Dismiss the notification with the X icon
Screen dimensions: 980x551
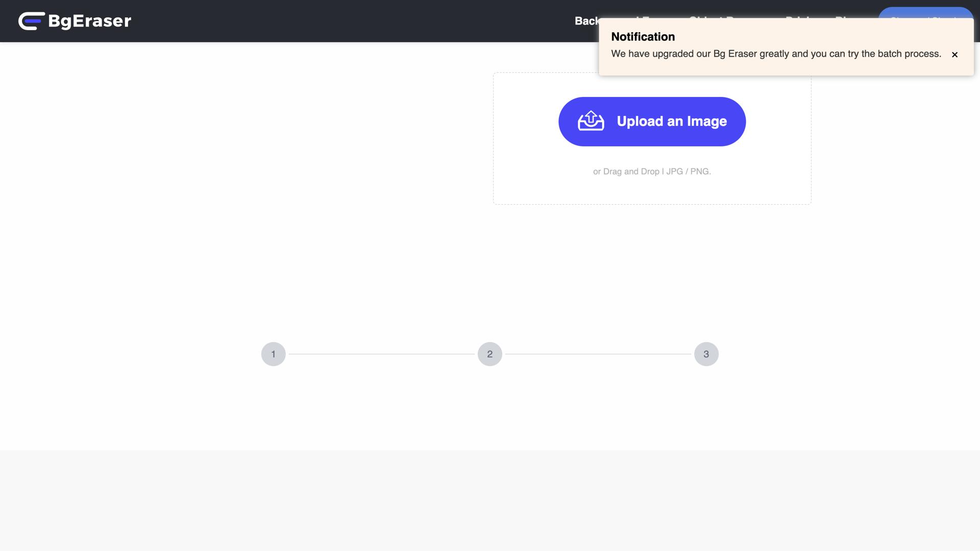click(x=954, y=55)
